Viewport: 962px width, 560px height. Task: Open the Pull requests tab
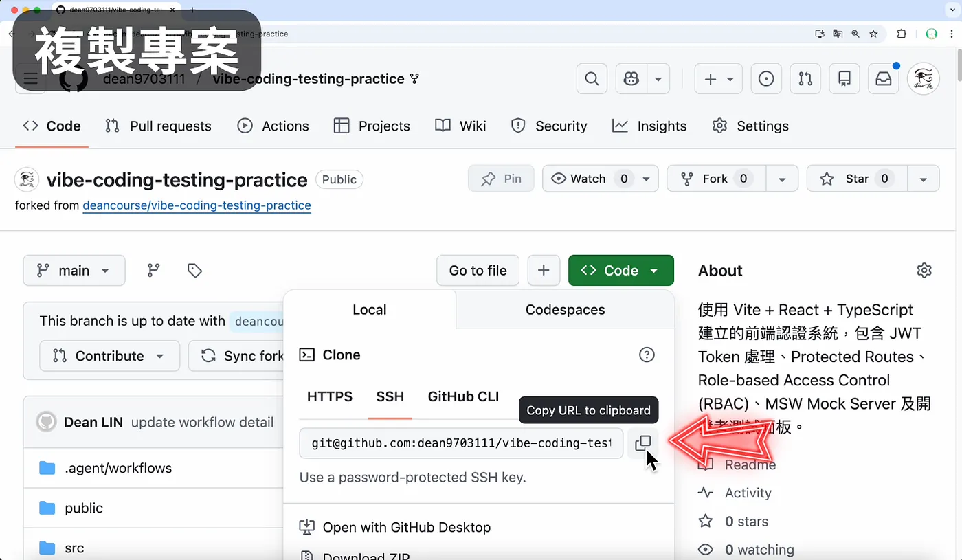coord(158,126)
